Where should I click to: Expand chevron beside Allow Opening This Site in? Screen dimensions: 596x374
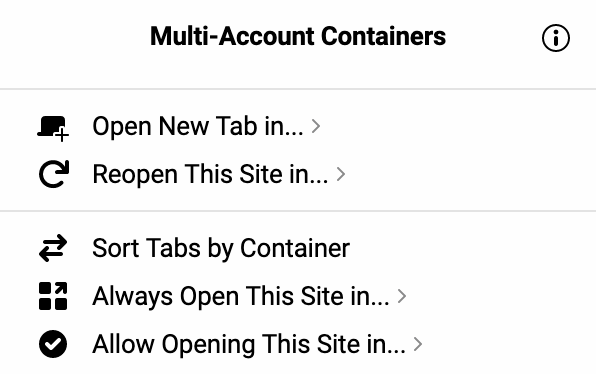click(418, 344)
